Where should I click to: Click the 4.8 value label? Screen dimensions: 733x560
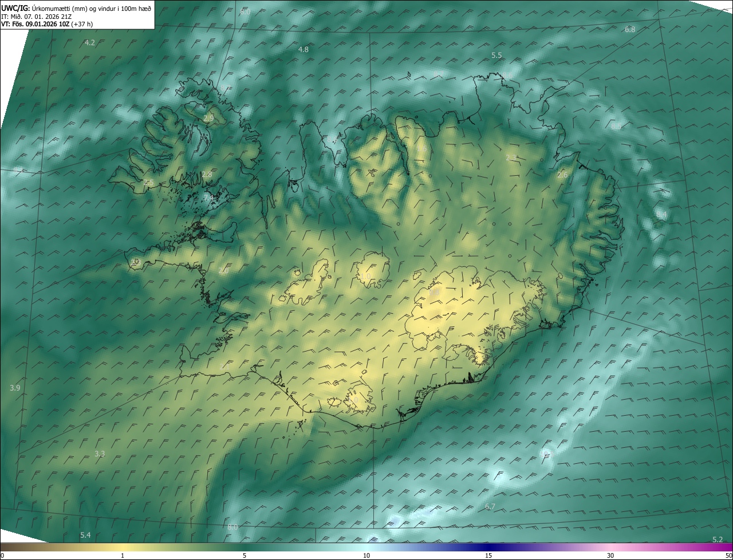(x=304, y=50)
